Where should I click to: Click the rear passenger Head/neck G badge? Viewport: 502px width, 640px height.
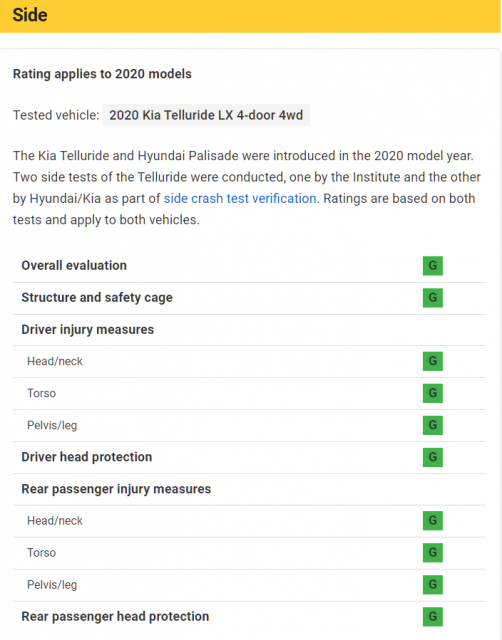coord(433,520)
